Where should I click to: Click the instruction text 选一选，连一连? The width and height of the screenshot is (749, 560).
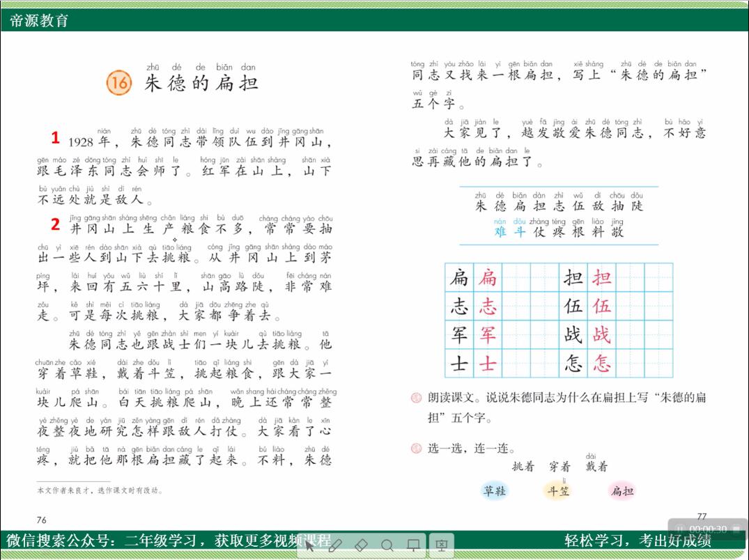[471, 449]
